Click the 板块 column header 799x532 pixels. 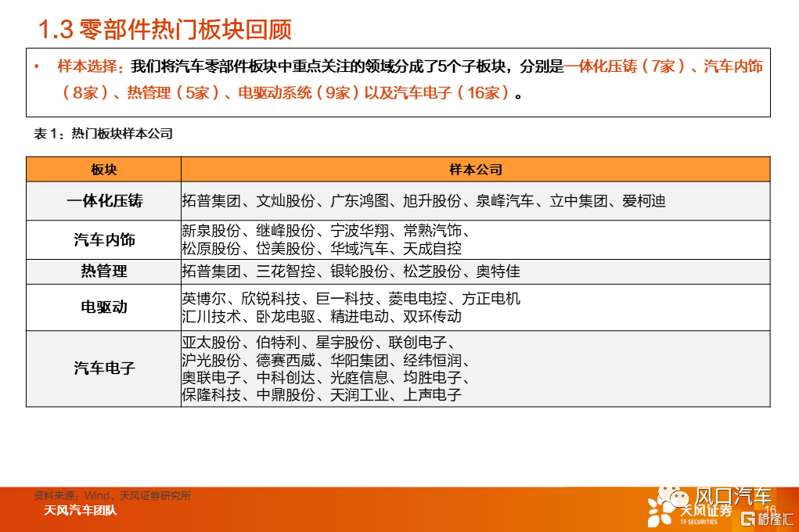pos(104,170)
